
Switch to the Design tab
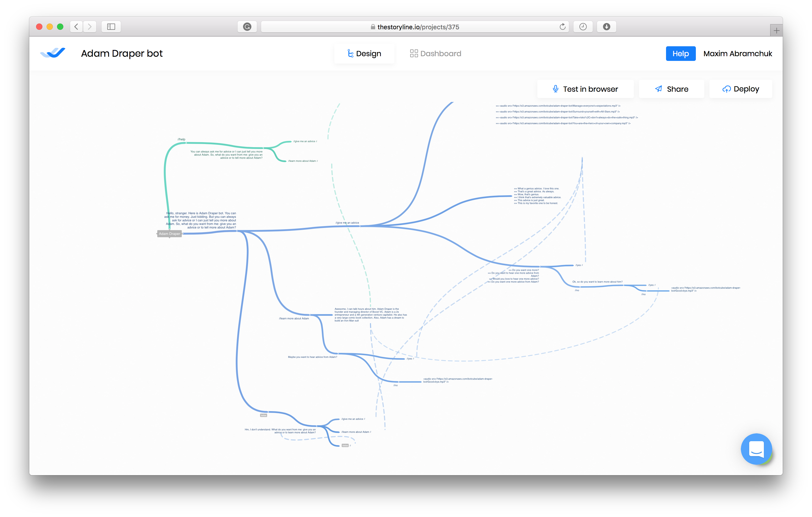coord(364,54)
